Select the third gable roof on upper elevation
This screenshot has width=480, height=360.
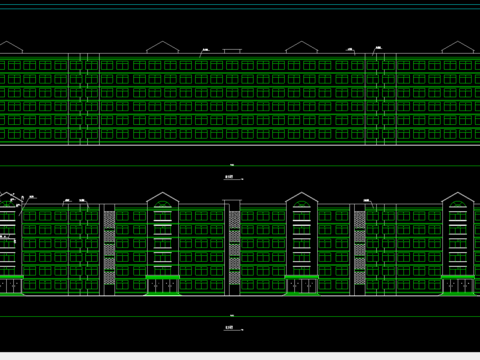click(302, 47)
